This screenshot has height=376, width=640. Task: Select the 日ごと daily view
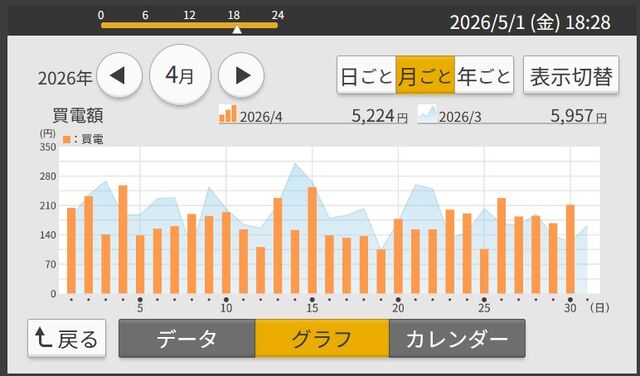367,76
